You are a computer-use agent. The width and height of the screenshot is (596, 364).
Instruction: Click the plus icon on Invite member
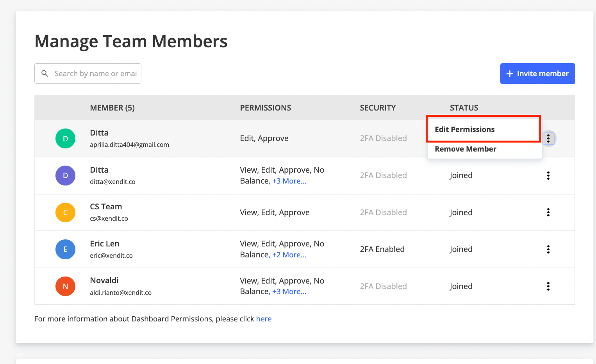[510, 73]
